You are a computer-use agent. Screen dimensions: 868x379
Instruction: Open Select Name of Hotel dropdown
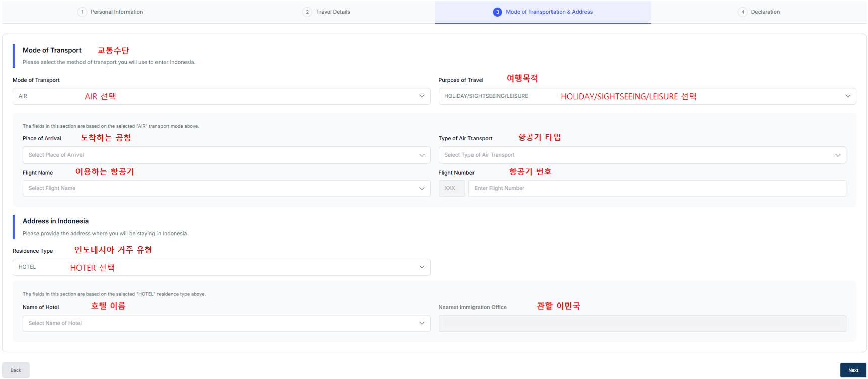coord(226,323)
